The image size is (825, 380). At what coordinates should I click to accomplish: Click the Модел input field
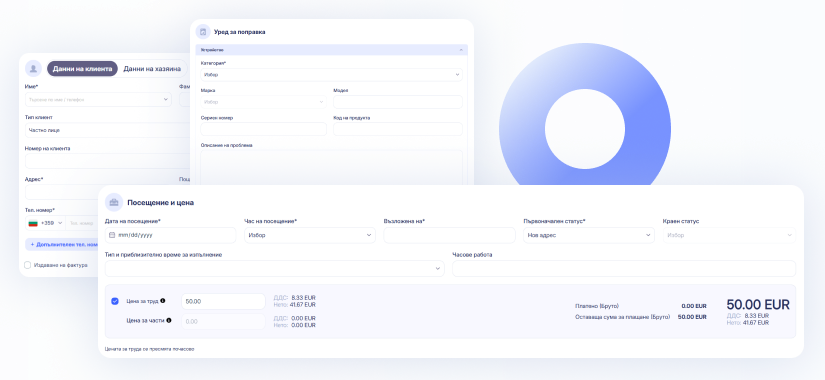pos(398,102)
